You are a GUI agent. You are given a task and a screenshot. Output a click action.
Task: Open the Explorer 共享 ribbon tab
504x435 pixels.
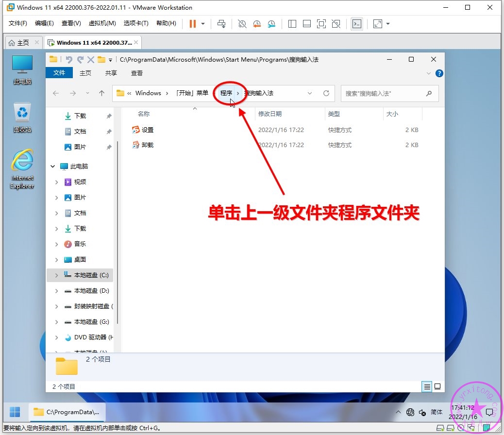[x=111, y=73]
